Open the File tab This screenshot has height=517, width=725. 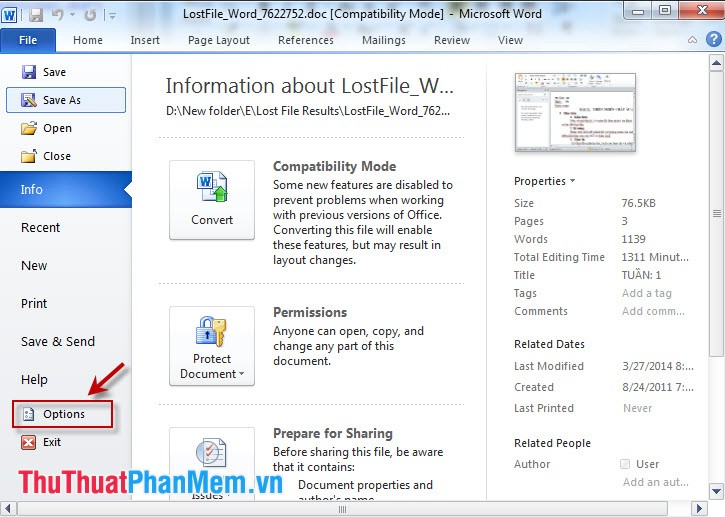point(28,40)
